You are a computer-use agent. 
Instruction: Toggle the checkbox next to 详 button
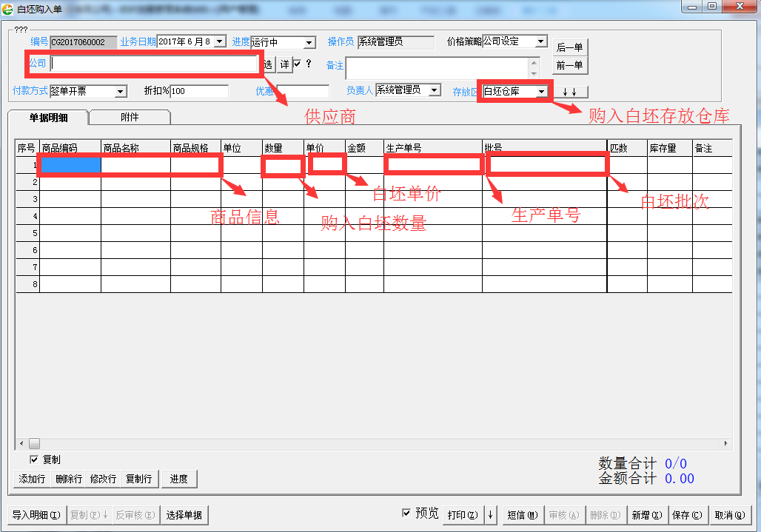(x=297, y=64)
